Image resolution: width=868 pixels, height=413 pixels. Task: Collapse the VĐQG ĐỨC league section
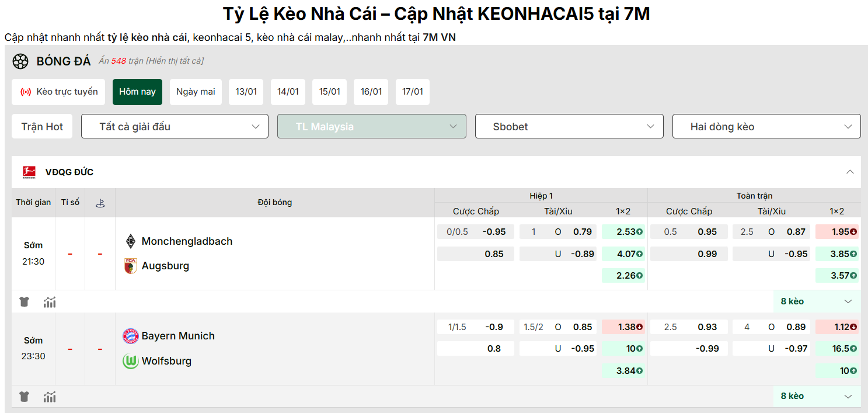point(850,172)
